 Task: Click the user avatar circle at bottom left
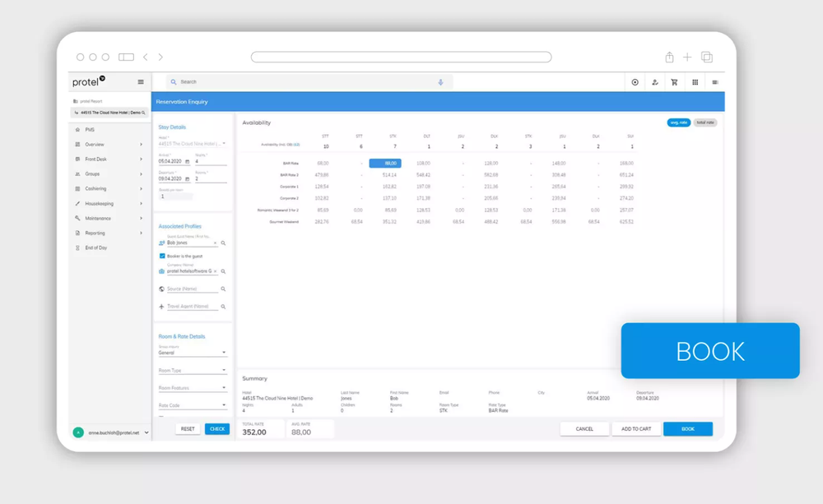pos(78,432)
